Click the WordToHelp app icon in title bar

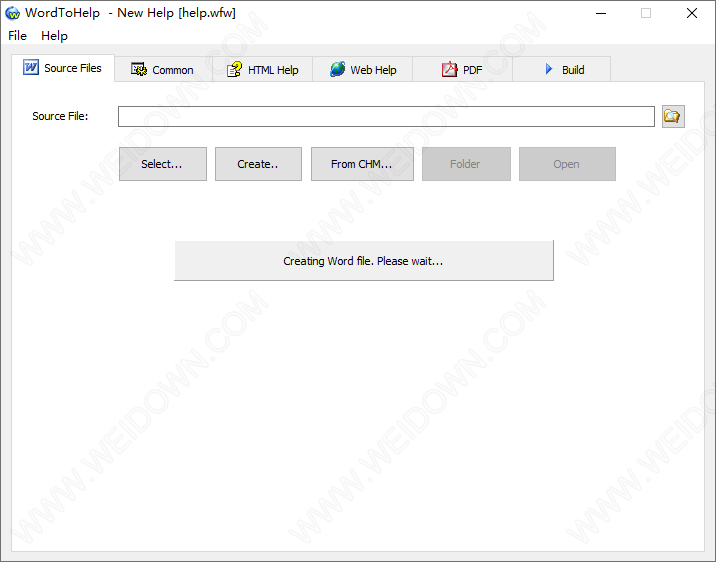coord(12,13)
